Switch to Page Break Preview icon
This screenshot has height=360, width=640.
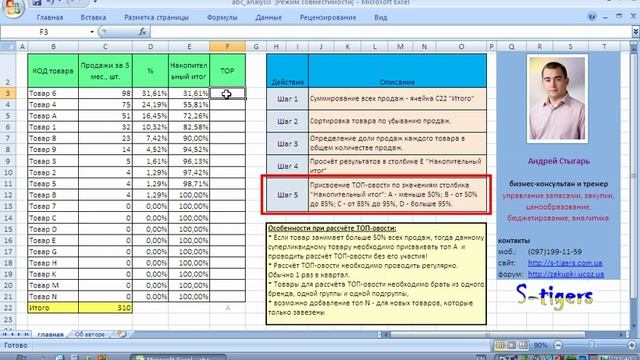pos(523,345)
